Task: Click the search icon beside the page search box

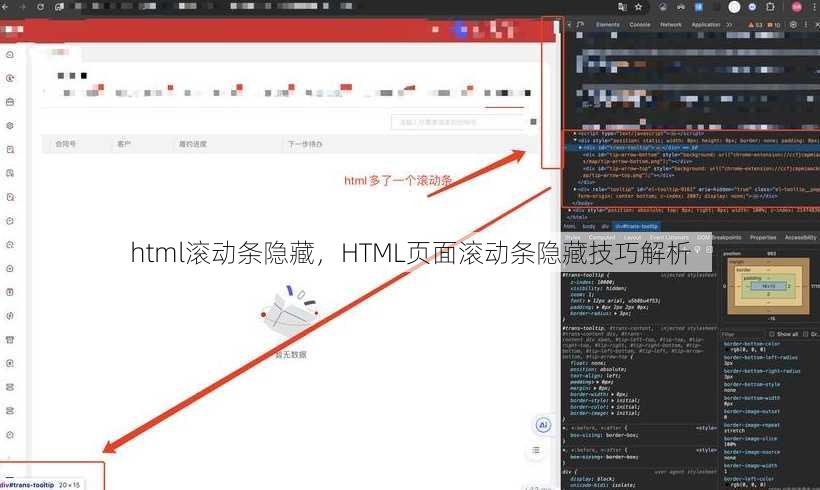Action: point(533,122)
